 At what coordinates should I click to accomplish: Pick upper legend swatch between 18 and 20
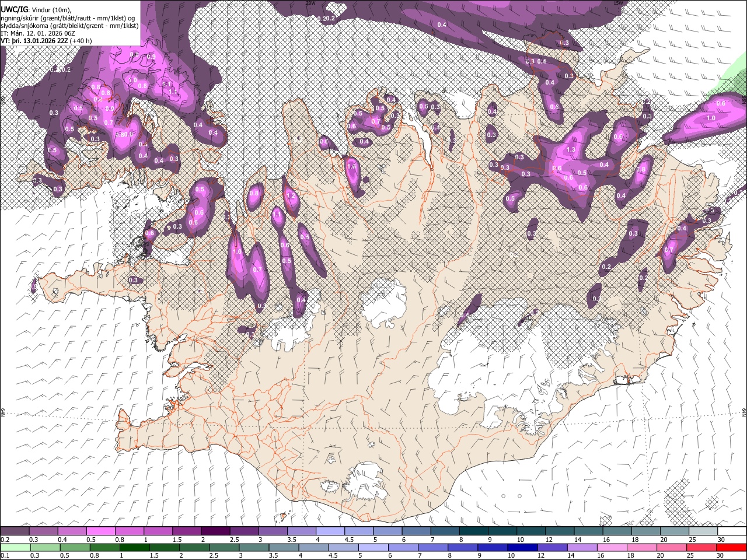tap(645, 531)
